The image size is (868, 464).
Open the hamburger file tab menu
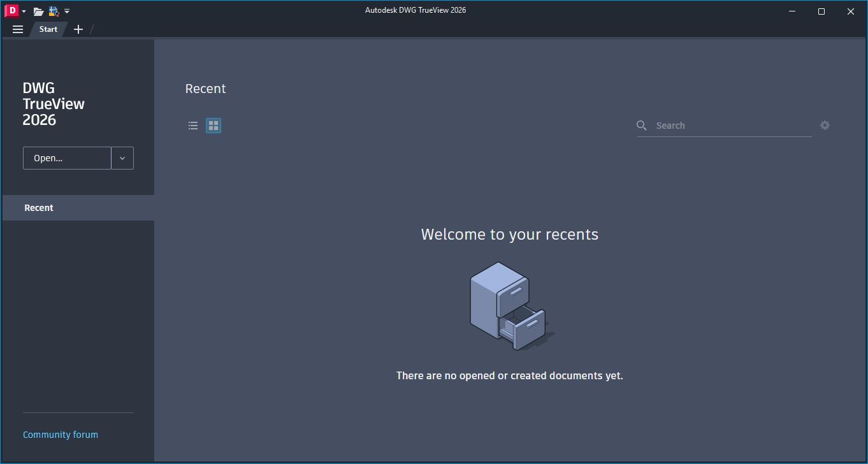tap(18, 29)
